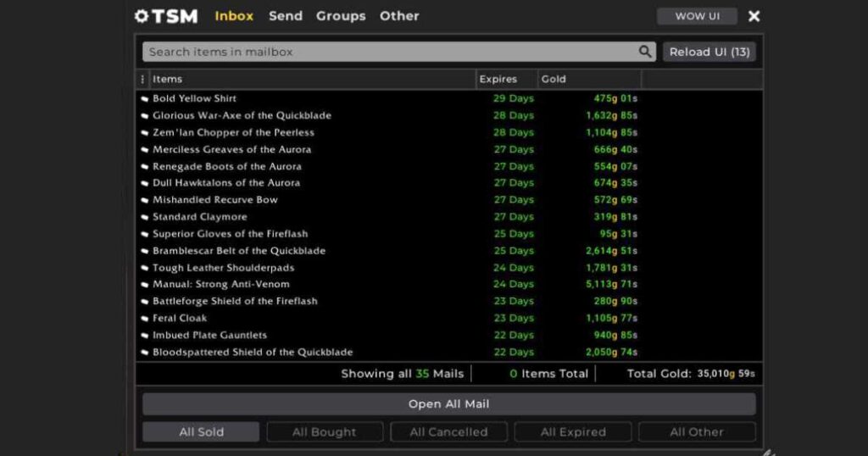868x456 pixels.
Task: Click the search magnifier icon
Action: [x=646, y=52]
